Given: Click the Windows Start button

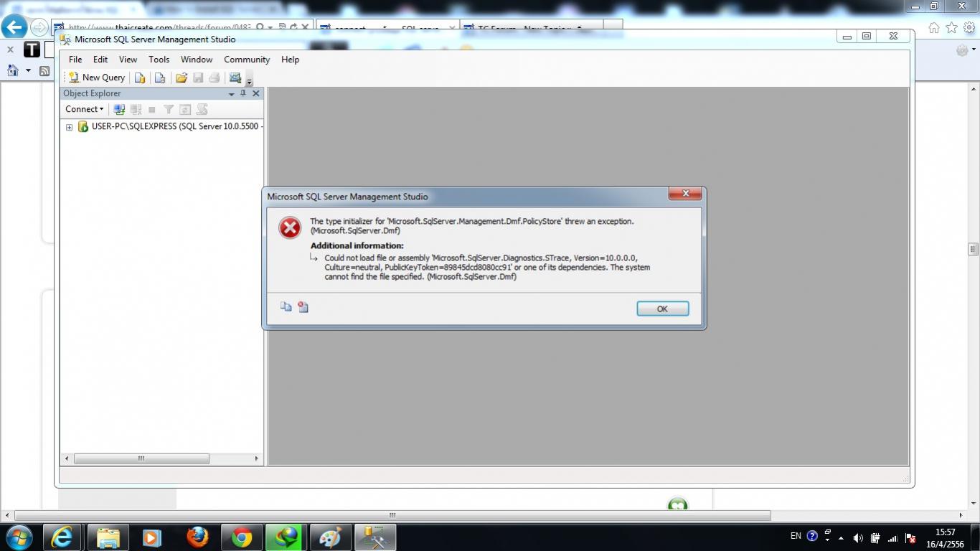Looking at the screenshot, I should point(19,537).
